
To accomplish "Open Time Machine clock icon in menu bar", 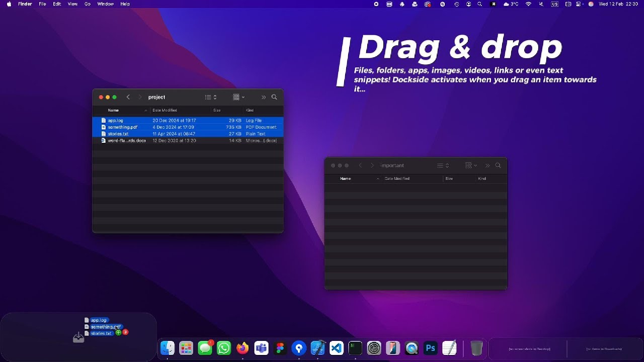I will pos(456,4).
